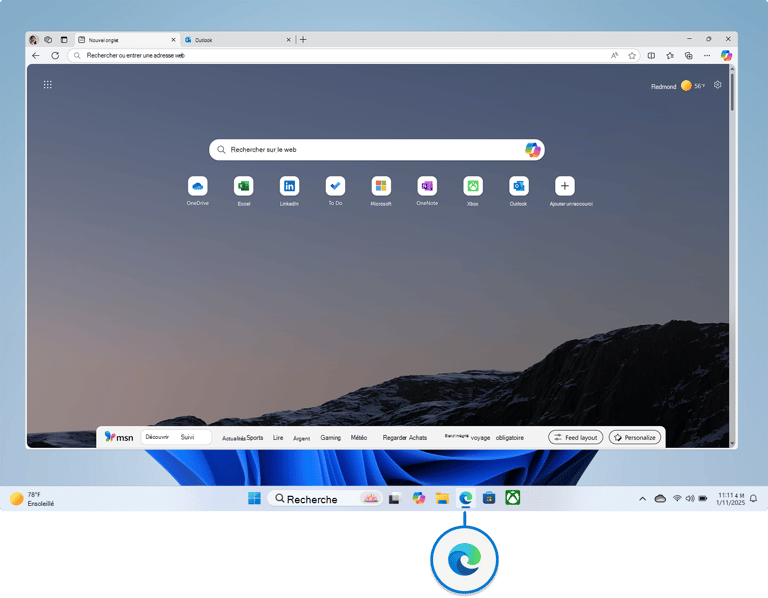Open the Météo category

point(359,437)
